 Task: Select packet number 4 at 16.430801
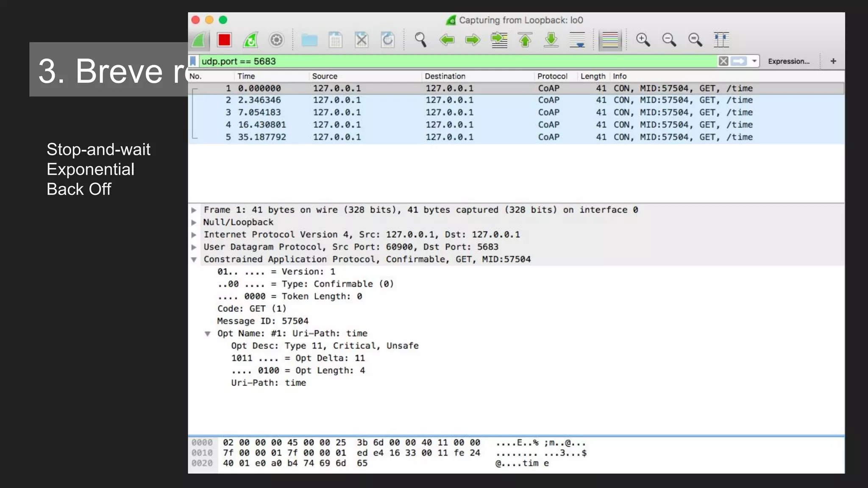(x=262, y=125)
